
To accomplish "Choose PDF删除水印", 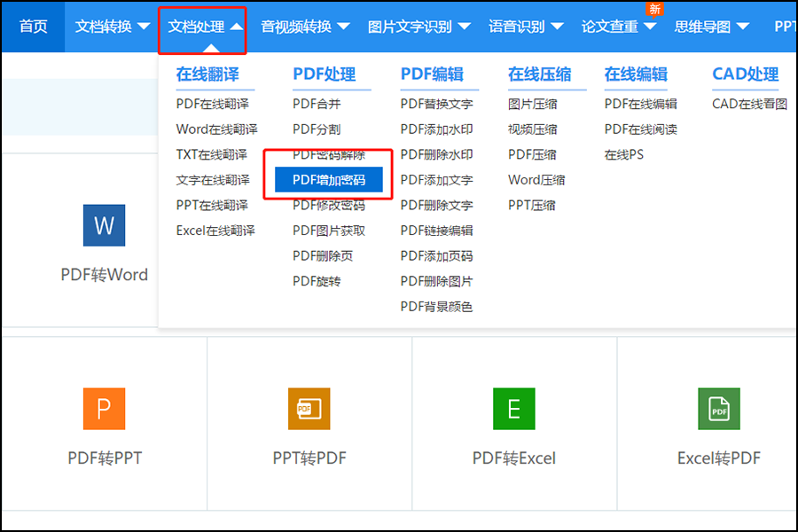I will [x=436, y=154].
